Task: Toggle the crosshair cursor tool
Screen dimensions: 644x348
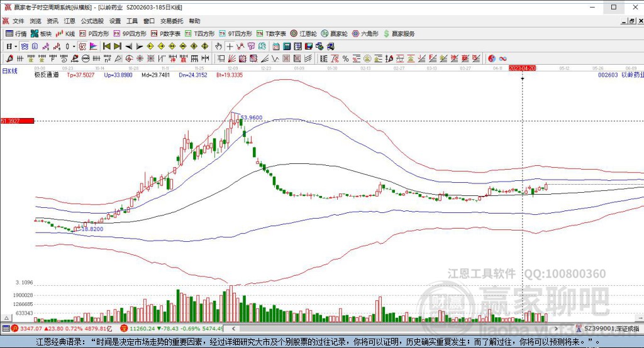Action: pyautogui.click(x=230, y=46)
